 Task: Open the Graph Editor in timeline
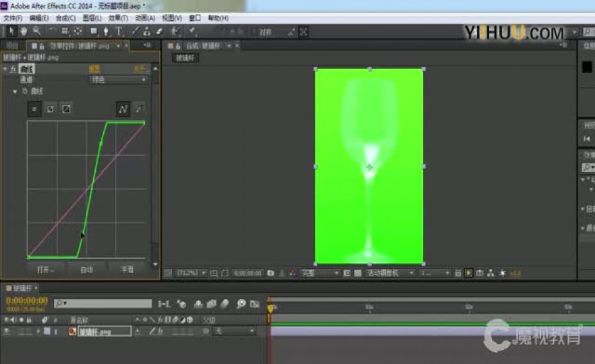tap(254, 304)
